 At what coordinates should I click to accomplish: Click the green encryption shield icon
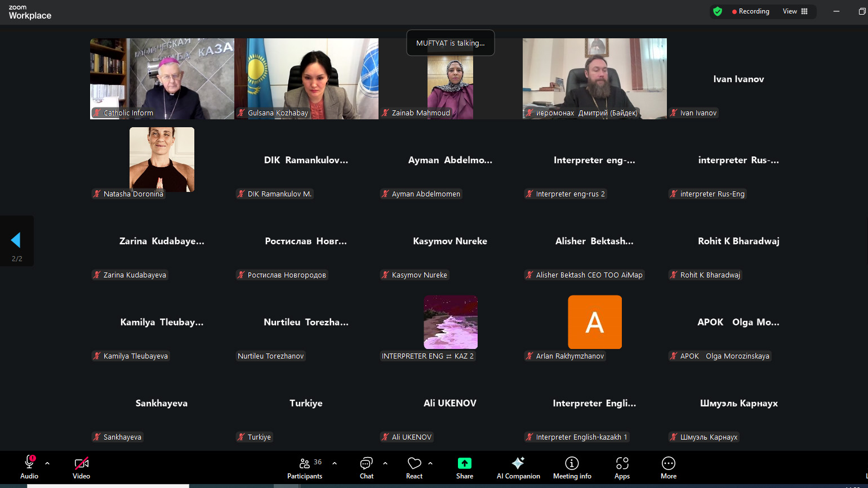[718, 11]
